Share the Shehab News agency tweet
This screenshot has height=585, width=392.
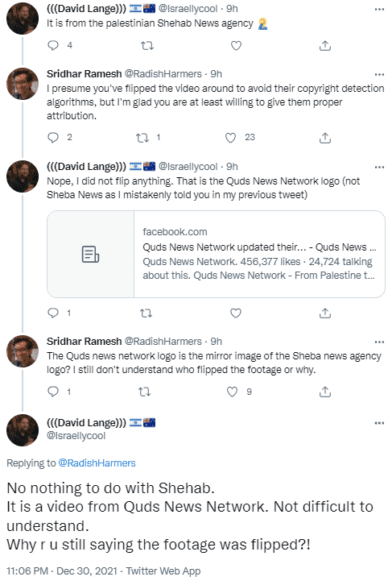pos(325,45)
